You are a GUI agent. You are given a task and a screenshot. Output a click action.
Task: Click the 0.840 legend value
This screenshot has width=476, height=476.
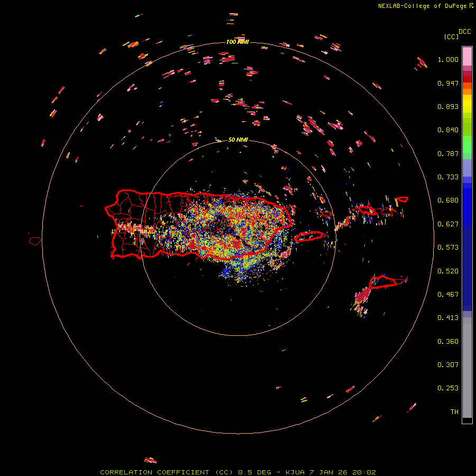448,130
